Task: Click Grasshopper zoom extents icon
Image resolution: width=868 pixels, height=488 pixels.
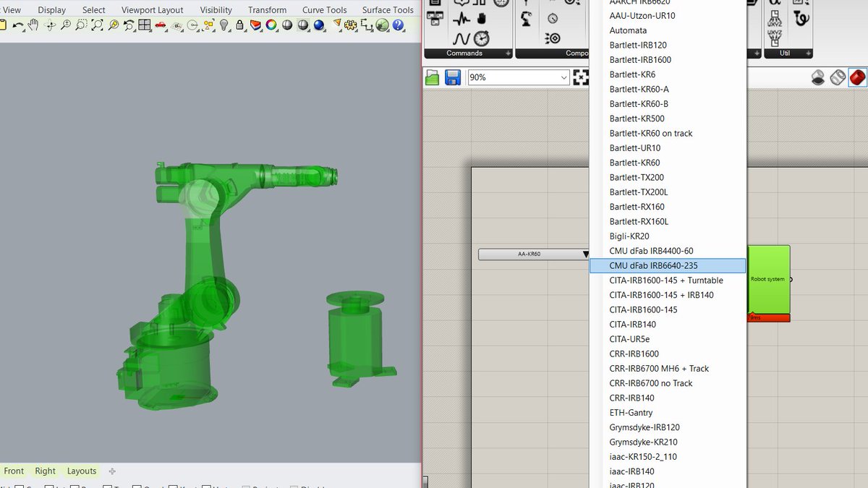Action: click(x=581, y=77)
